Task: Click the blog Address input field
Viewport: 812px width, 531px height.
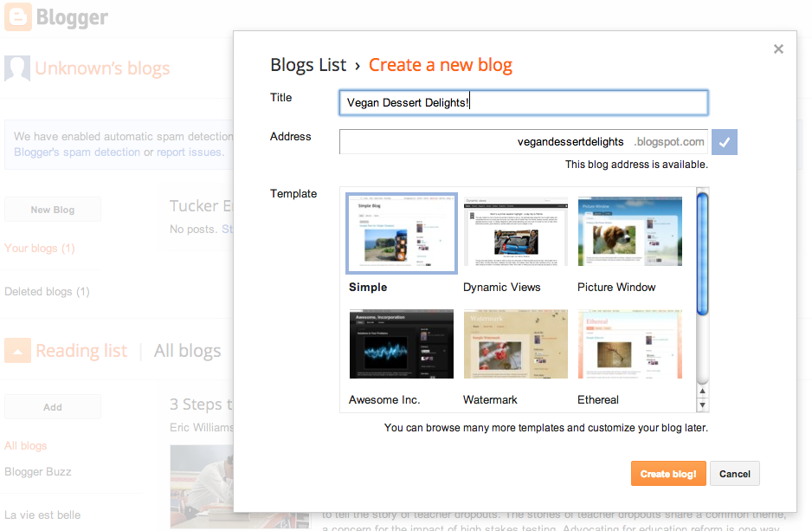Action: (524, 142)
